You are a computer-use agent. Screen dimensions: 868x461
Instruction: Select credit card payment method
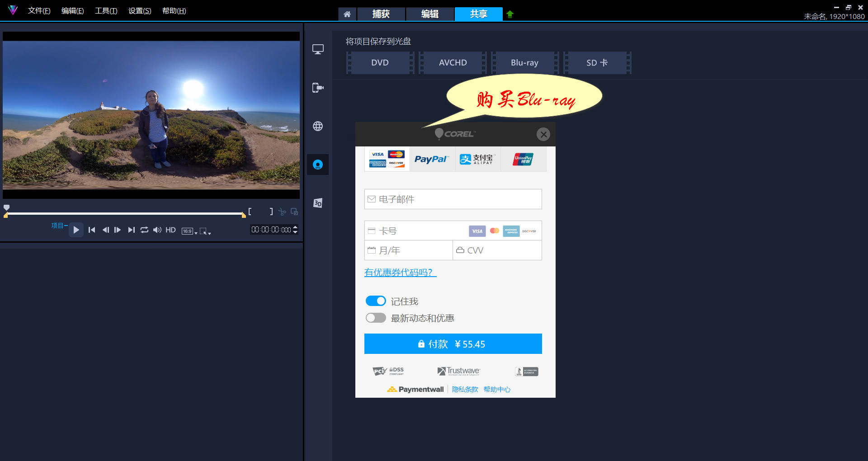coord(387,159)
